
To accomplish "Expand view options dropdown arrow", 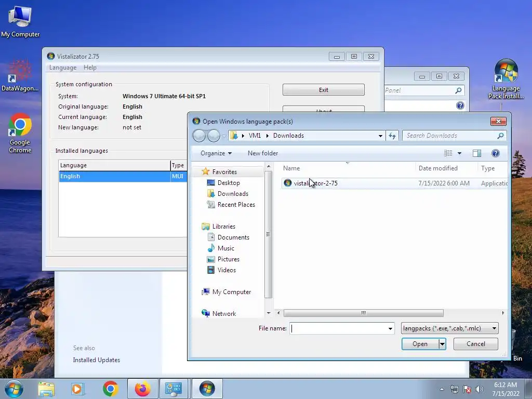I will (x=459, y=153).
